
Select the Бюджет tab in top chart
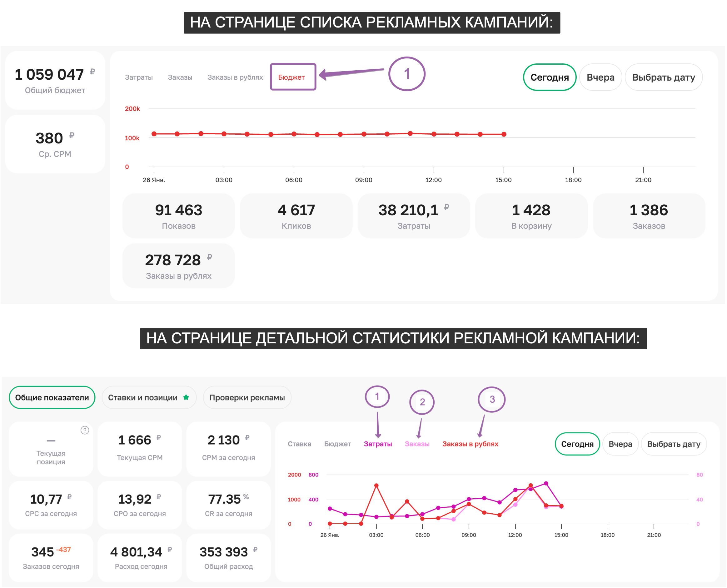pyautogui.click(x=291, y=77)
